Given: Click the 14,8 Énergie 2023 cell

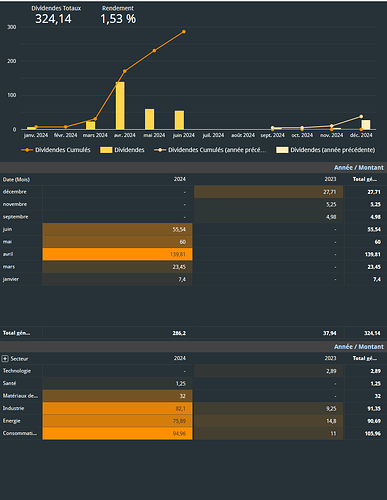Looking at the screenshot, I should tap(268, 421).
